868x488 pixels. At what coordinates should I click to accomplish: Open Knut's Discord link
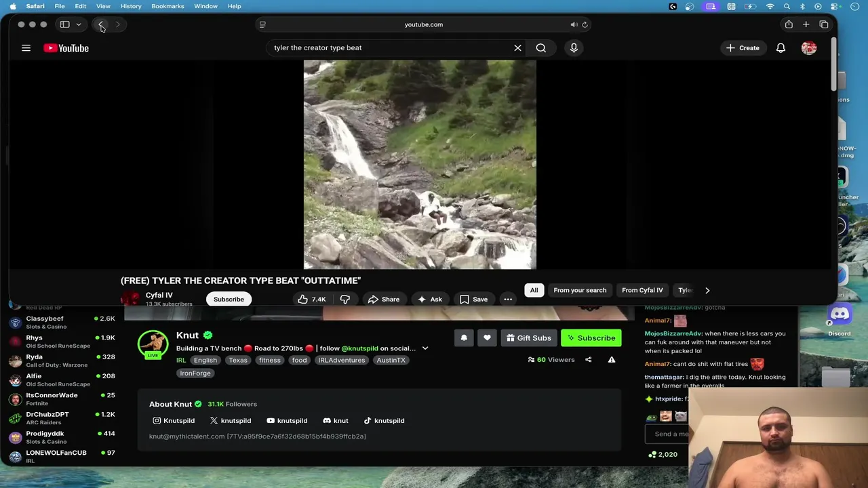(x=336, y=421)
